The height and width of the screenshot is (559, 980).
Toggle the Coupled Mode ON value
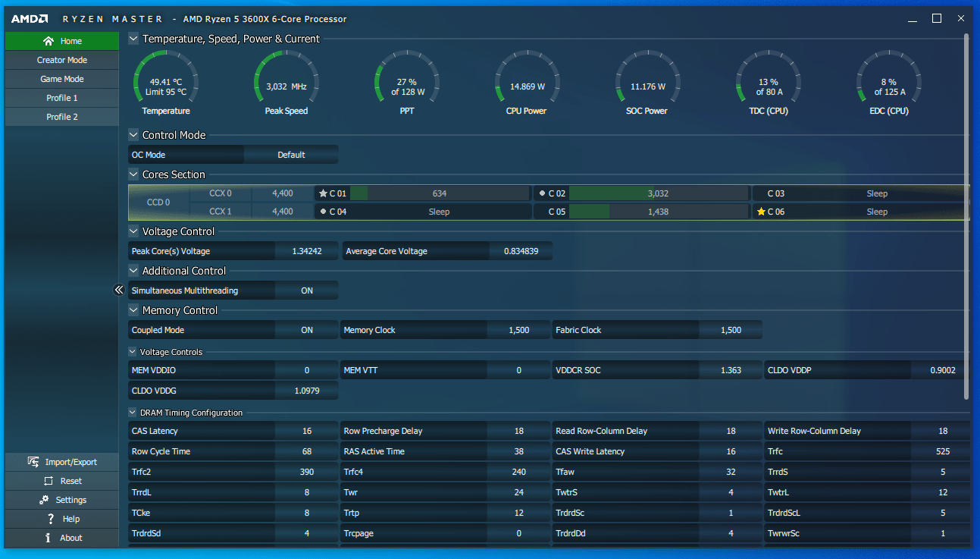tap(306, 330)
